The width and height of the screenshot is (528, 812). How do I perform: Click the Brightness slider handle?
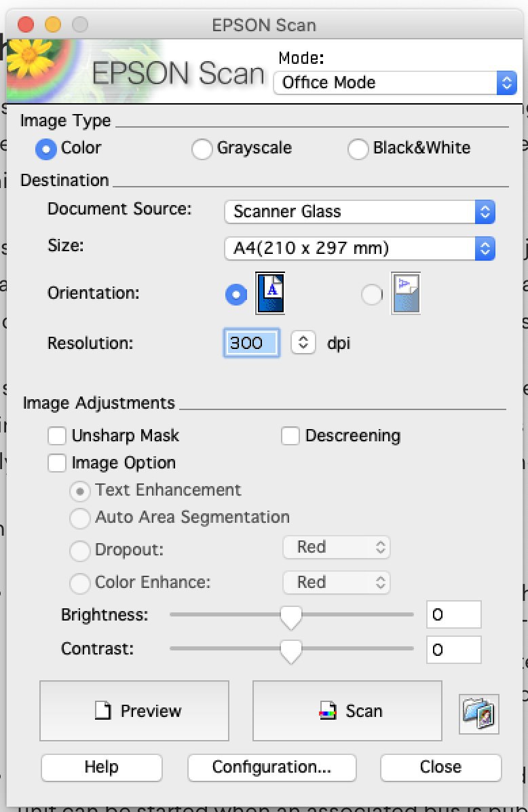coord(291,617)
